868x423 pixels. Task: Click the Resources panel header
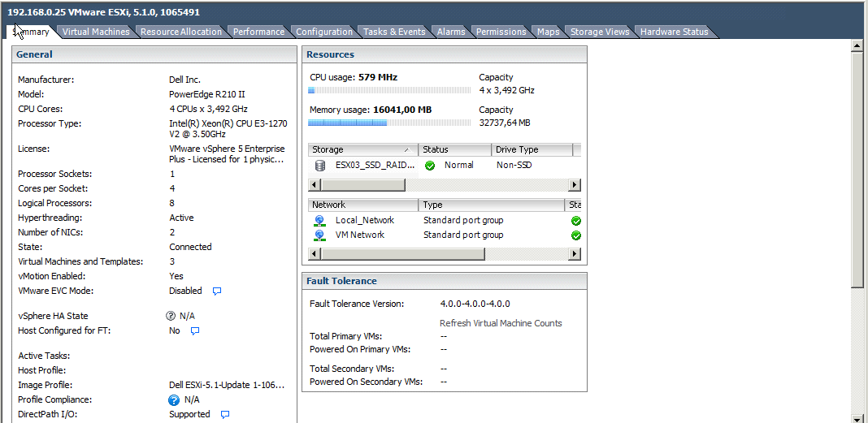coord(445,54)
